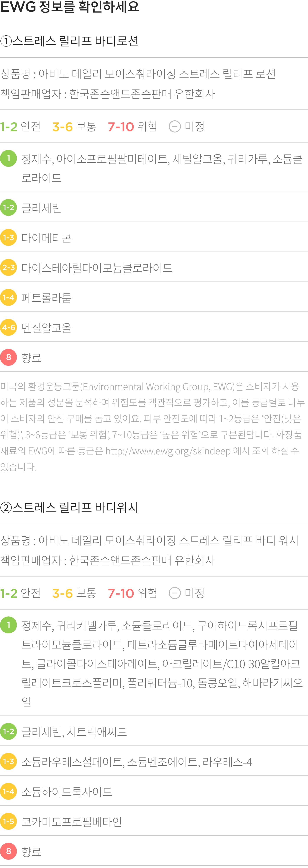Click the 미정 minus-circle icon in body wash legend
Image resolution: width=308 pixels, height=868 pixels.
click(x=174, y=593)
